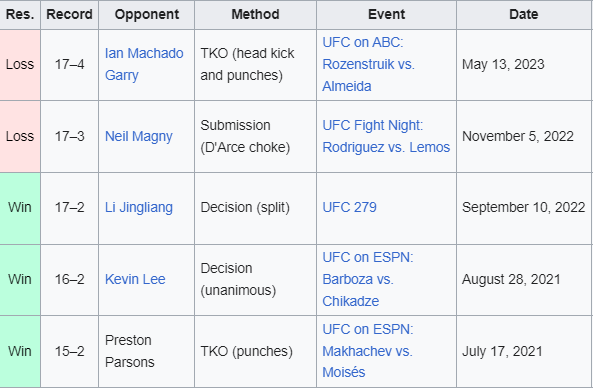Select the Submission (D'Arce choke) method cell
Image resolution: width=593 pixels, height=388 pixels.
[x=255, y=137]
